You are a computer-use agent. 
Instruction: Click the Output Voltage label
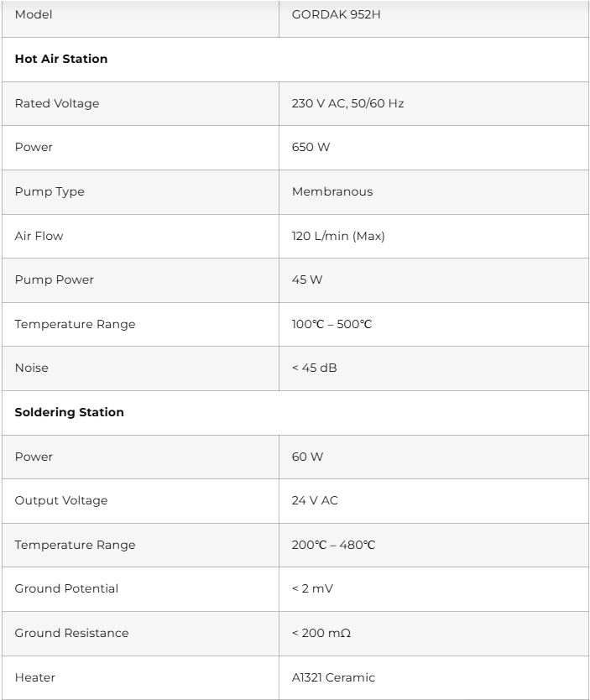(61, 501)
